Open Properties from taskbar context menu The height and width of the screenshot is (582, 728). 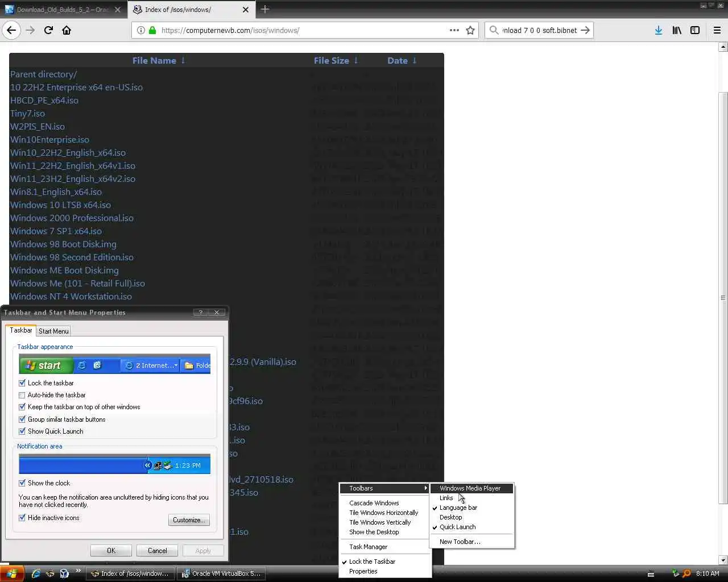(385, 571)
